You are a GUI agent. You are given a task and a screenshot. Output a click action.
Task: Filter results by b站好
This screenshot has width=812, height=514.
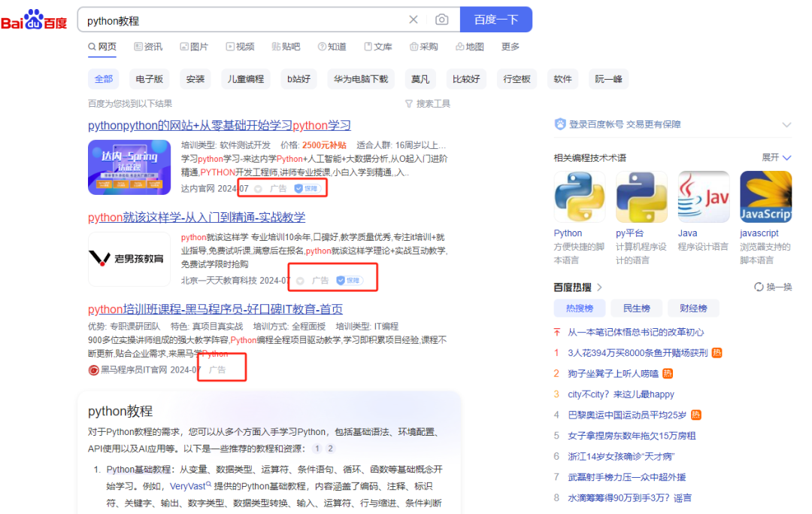tap(298, 79)
